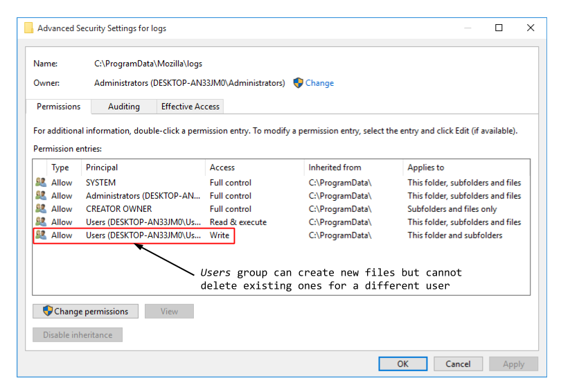This screenshot has width=561, height=392.
Task: Maximize the Advanced Security Settings window
Action: tap(499, 28)
